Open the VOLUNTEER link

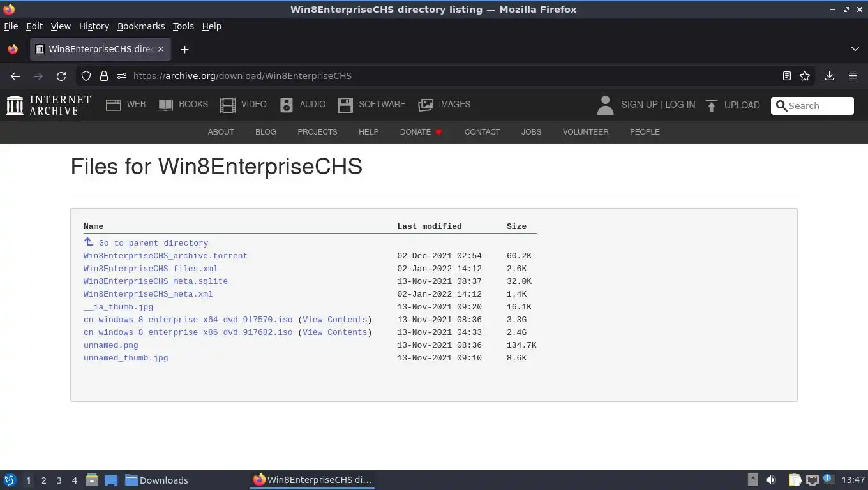[x=585, y=132]
